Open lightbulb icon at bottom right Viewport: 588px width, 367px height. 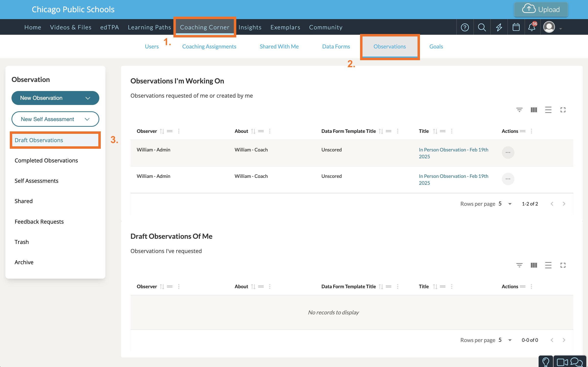(546, 362)
